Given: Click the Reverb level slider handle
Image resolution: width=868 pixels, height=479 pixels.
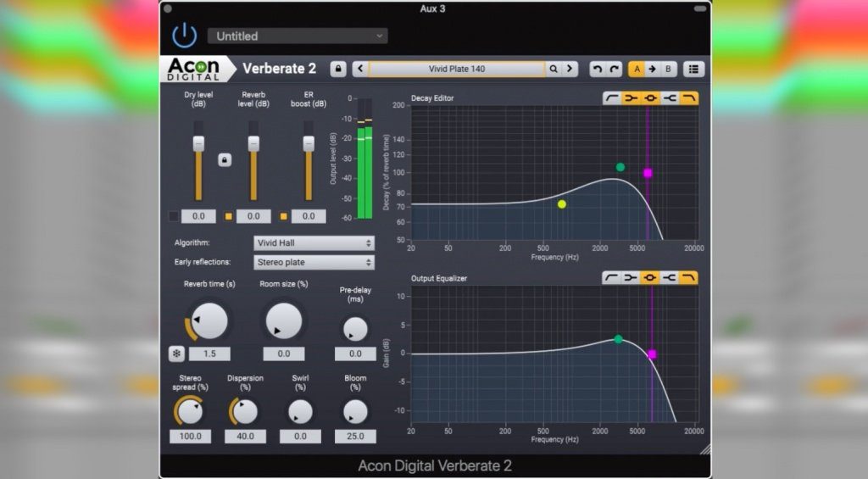Looking at the screenshot, I should (253, 143).
